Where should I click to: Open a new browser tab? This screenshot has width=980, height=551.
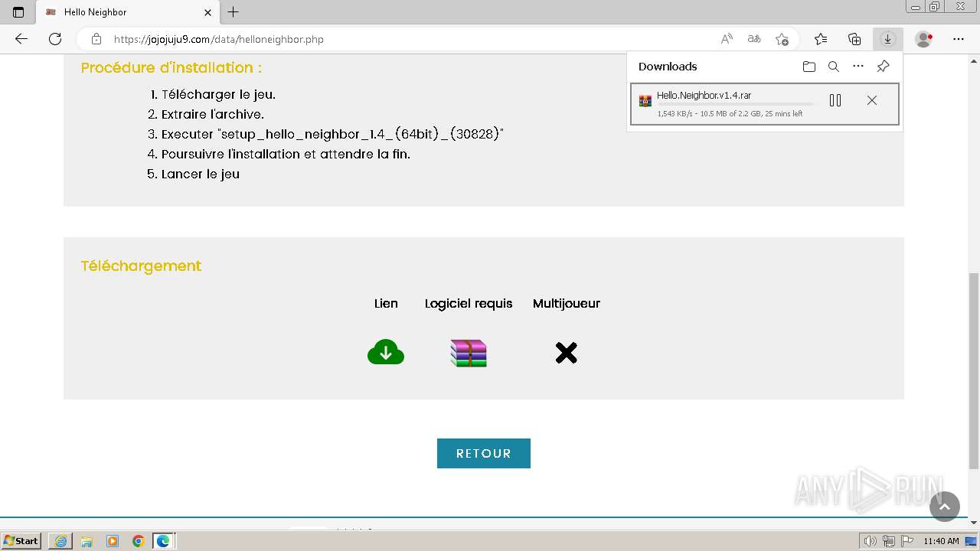(x=234, y=12)
